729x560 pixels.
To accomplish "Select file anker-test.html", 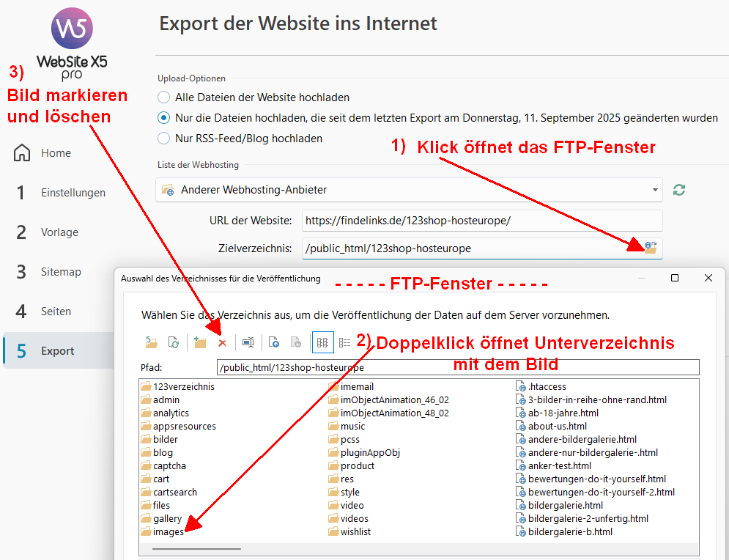I will (554, 465).
